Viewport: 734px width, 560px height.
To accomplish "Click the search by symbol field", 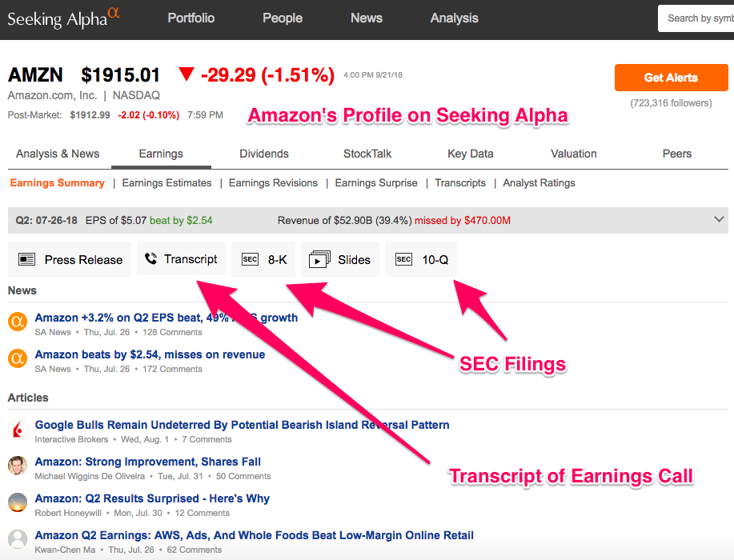I will pos(696,18).
